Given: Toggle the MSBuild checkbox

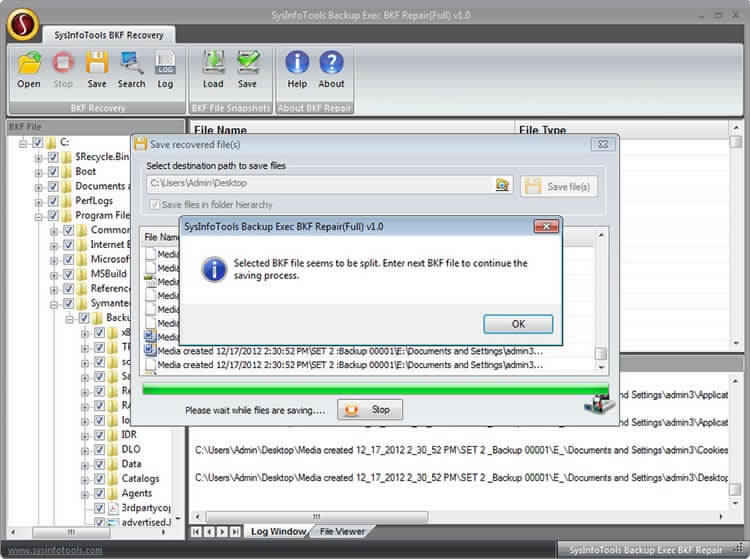Looking at the screenshot, I should click(68, 274).
